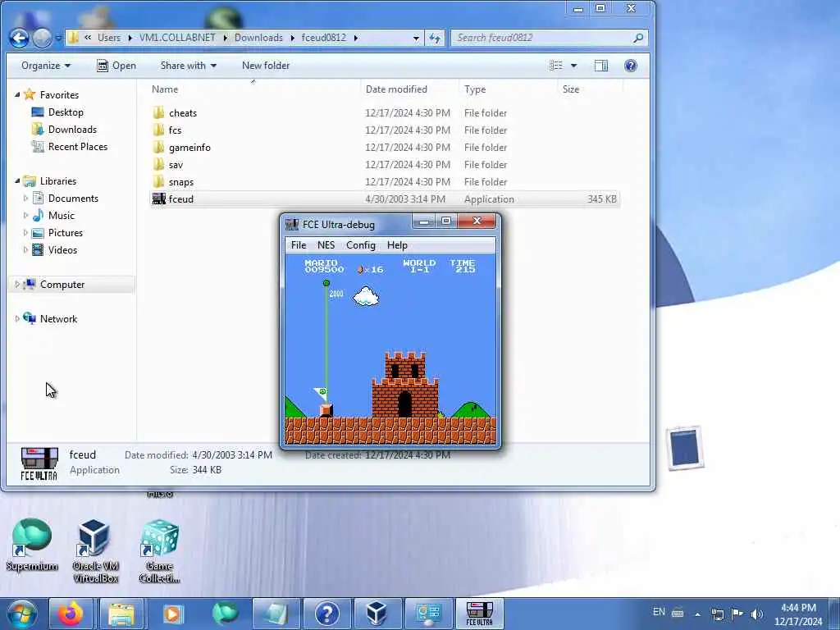The height and width of the screenshot is (630, 840).
Task: Expand the Pictures library node
Action: tap(25, 232)
